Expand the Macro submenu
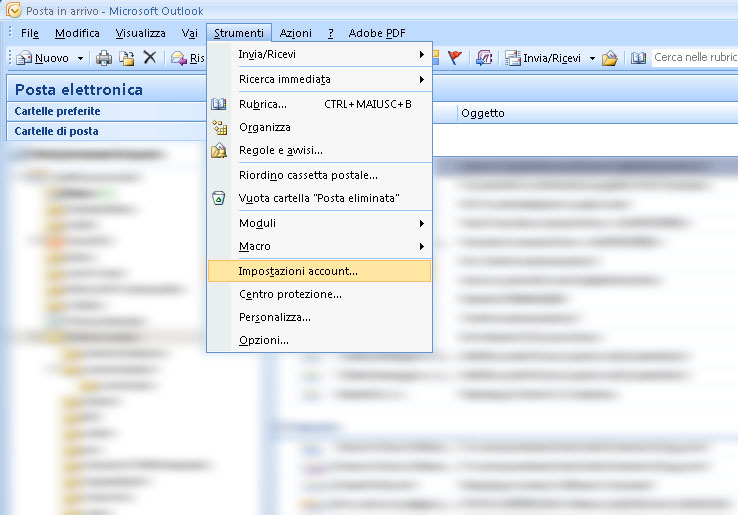Viewport: 738px width, 515px height. coord(320,246)
